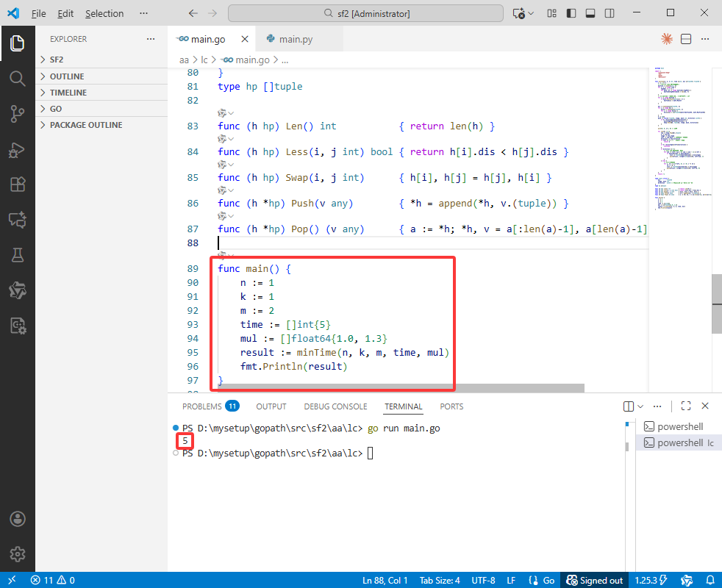Open the database settings icon in activity bar
The height and width of the screenshot is (588, 722).
tap(18, 326)
